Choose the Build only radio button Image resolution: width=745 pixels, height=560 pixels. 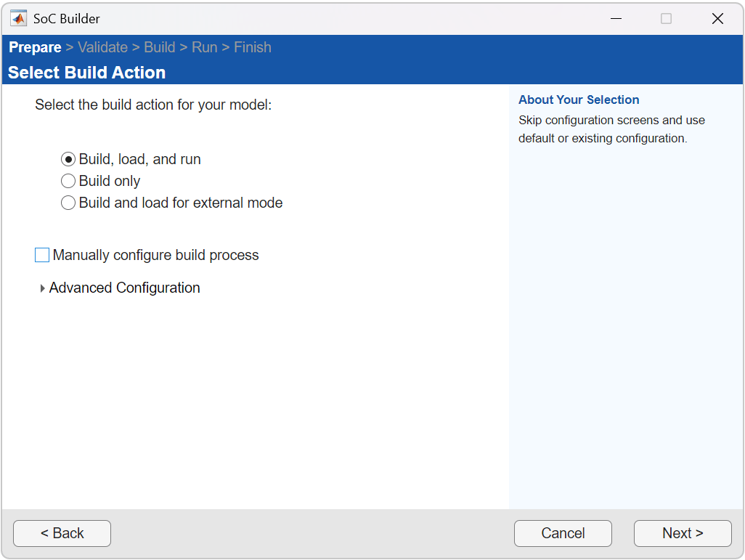click(68, 182)
